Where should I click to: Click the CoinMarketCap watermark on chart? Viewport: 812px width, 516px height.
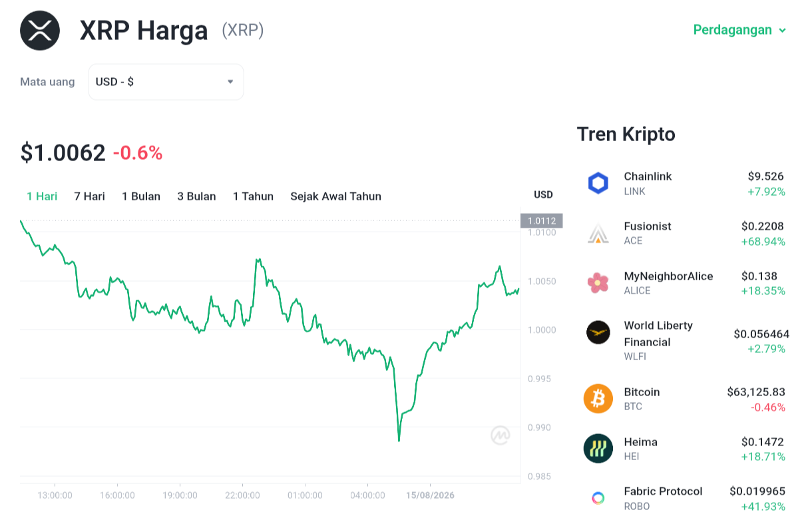point(501,435)
